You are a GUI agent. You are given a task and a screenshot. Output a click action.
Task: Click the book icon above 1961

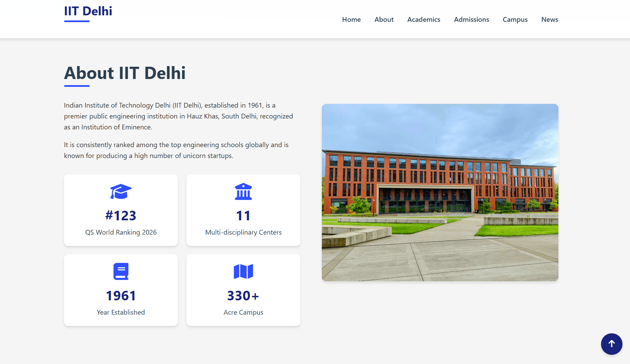pyautogui.click(x=121, y=271)
